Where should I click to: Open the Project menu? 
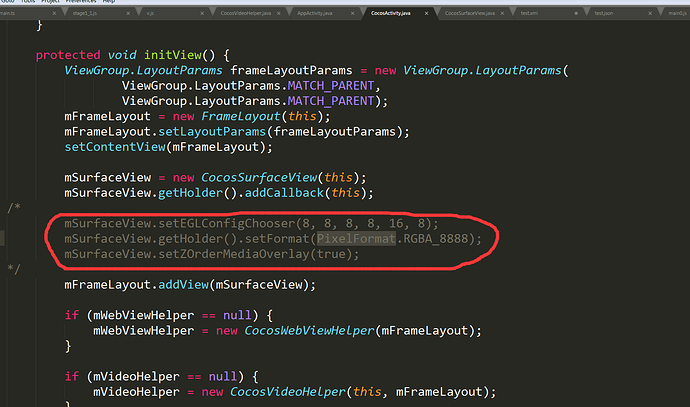coord(50,2)
